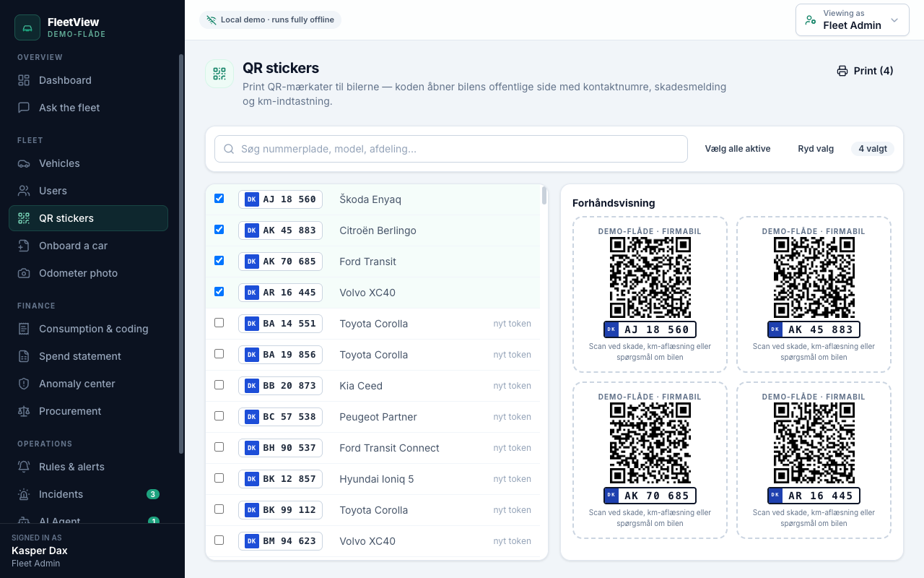924x578 pixels.
Task: Click the Odometer photo camera icon
Action: pyautogui.click(x=24, y=273)
